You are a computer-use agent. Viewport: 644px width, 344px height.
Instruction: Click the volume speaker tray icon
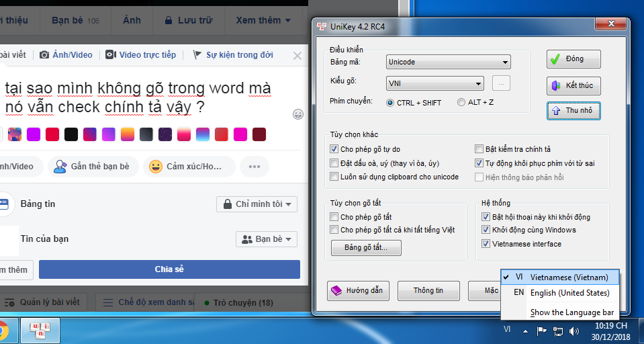coord(574,331)
